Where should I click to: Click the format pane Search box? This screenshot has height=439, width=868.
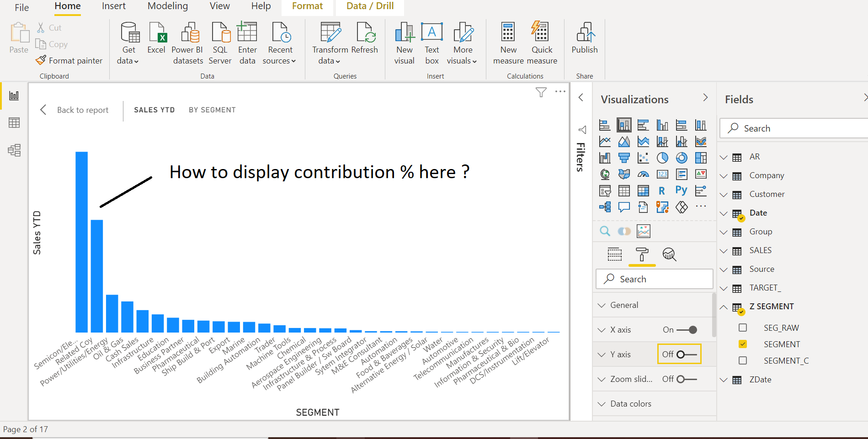pos(655,279)
